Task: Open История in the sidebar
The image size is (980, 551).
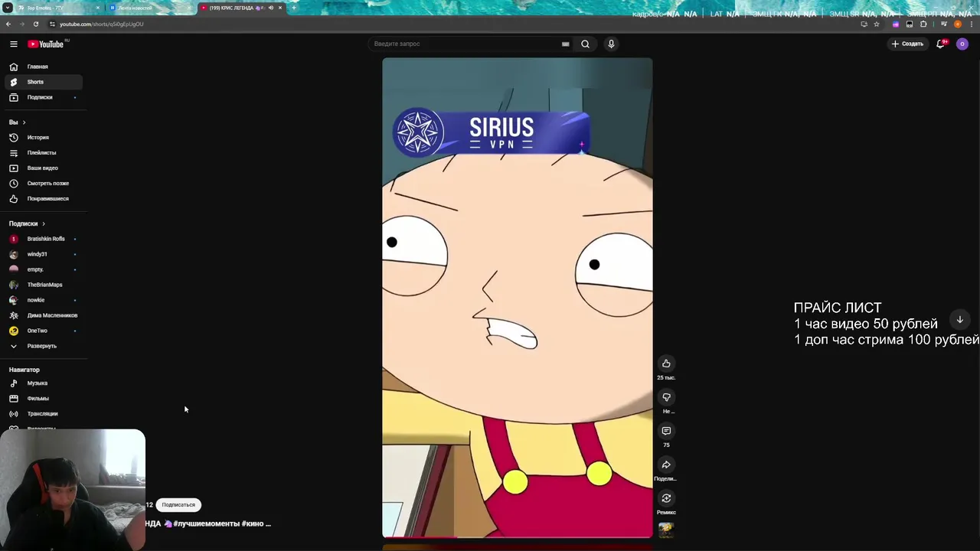Action: (43, 138)
